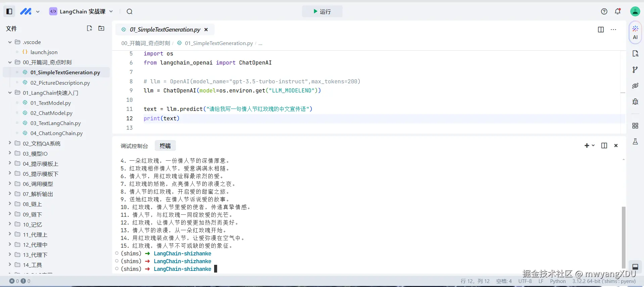This screenshot has height=287, width=644.
Task: Click the terminal scrollbar
Action: click(x=624, y=237)
